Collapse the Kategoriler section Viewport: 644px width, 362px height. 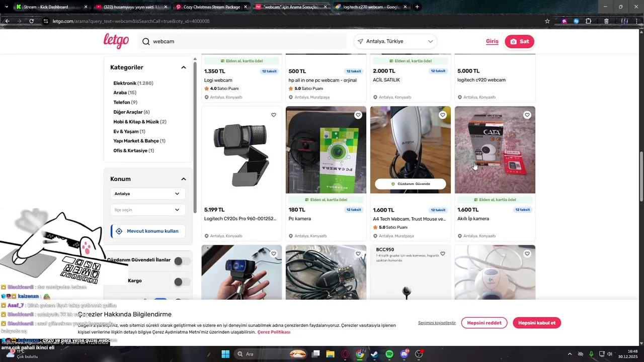click(184, 67)
